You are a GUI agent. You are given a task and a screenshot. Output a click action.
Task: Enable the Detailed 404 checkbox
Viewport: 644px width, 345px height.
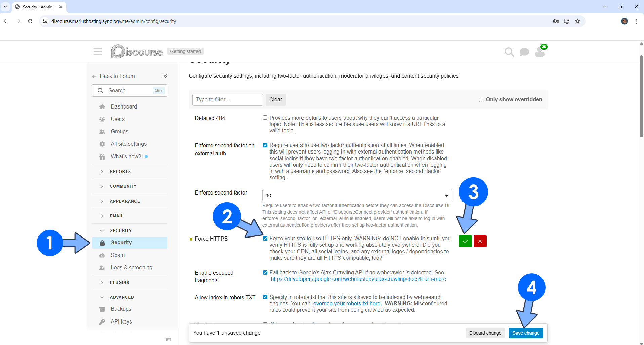[265, 118]
